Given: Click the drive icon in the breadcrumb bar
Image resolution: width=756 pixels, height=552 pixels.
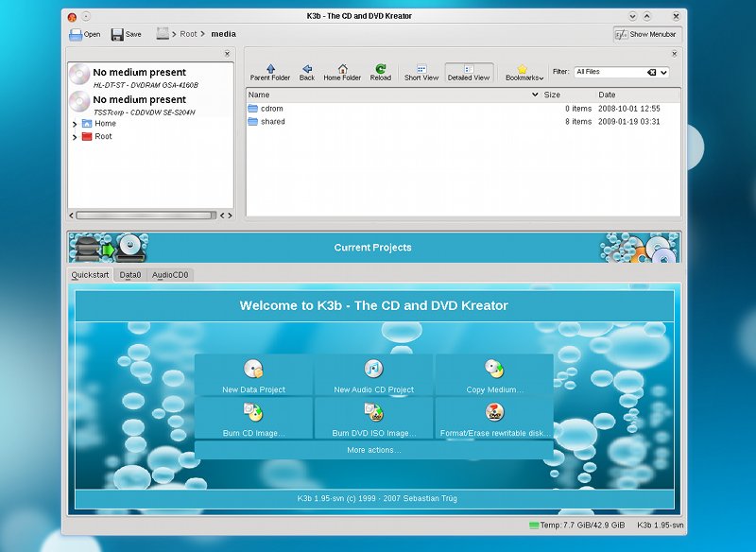Looking at the screenshot, I should [163, 33].
